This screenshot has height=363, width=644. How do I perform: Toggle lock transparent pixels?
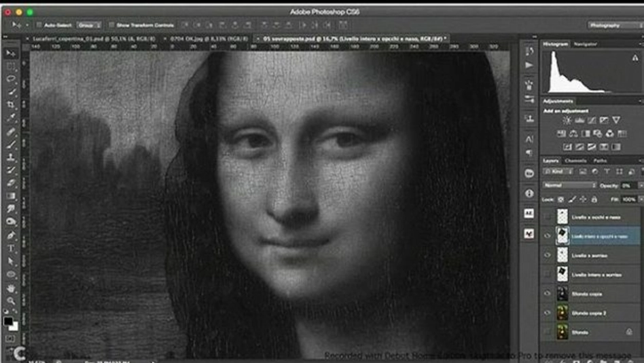point(561,199)
